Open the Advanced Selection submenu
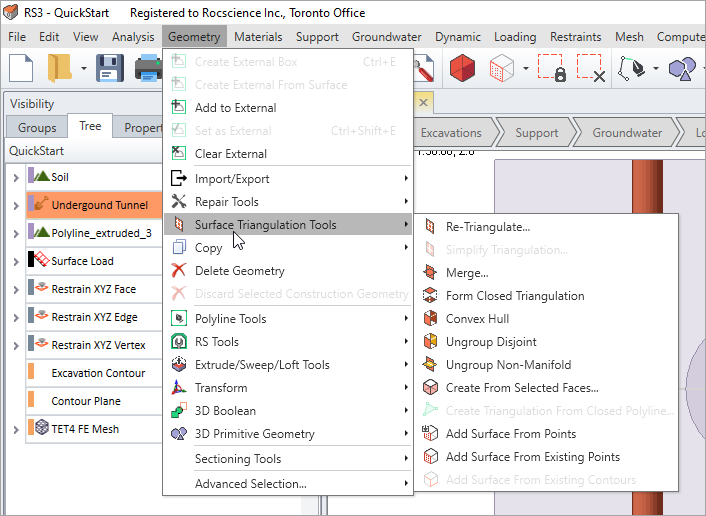706x516 pixels. click(288, 483)
